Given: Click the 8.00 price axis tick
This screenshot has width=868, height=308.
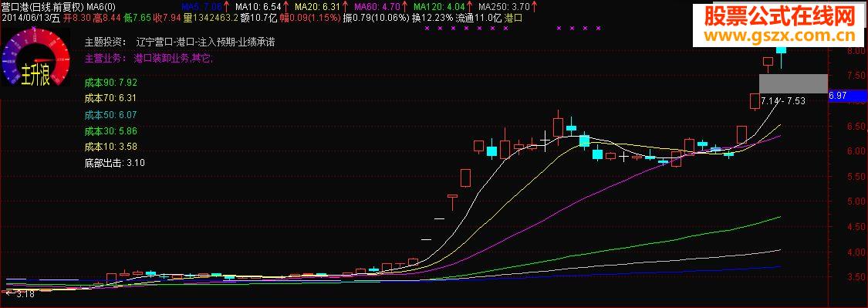Looking at the screenshot, I should (857, 51).
